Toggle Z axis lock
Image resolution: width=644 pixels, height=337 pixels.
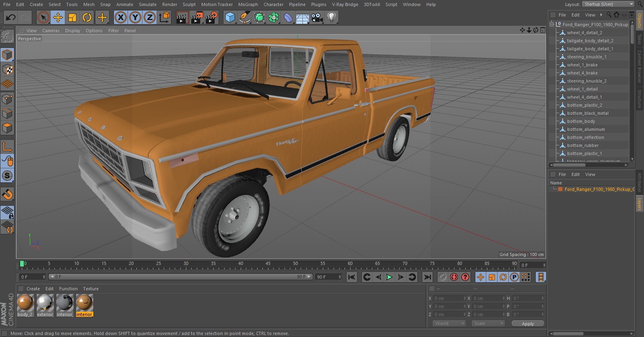click(x=150, y=17)
